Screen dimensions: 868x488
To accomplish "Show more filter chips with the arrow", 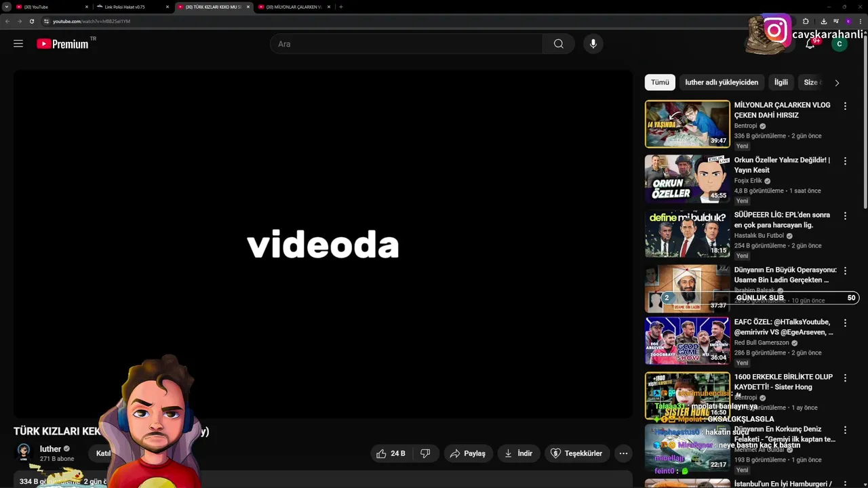I will pos(837,83).
